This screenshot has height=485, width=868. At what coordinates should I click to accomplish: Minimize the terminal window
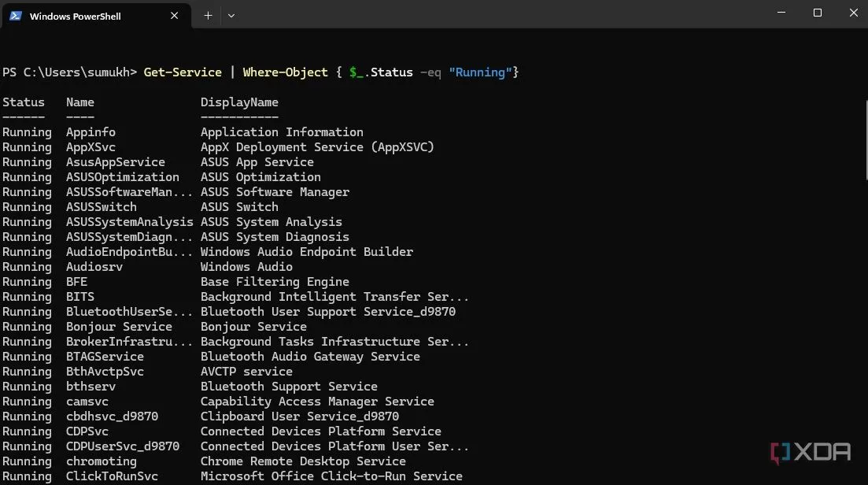(x=781, y=13)
